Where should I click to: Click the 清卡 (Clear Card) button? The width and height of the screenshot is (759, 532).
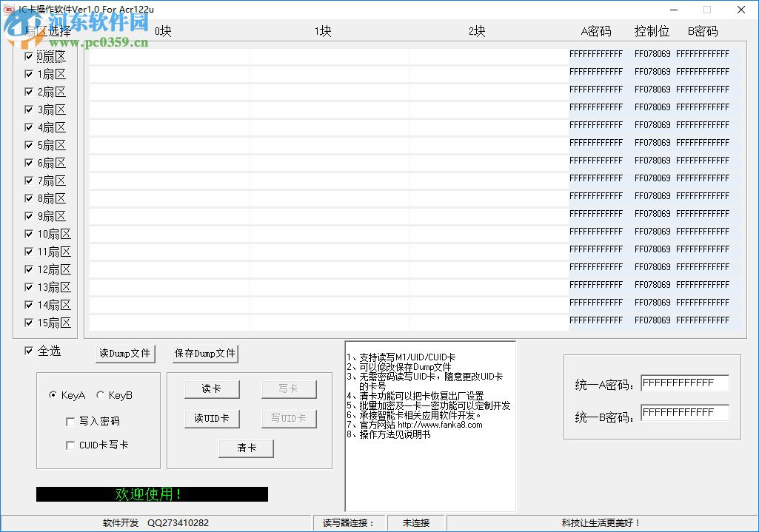246,448
